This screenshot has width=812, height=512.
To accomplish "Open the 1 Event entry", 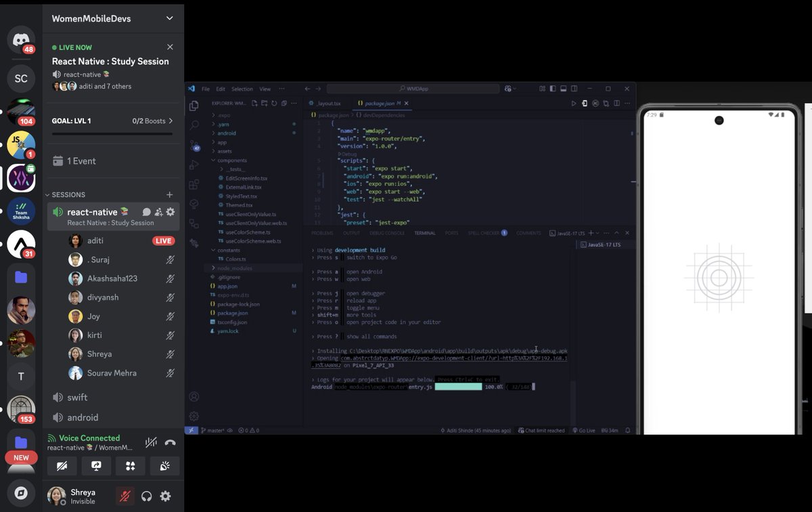I will [113, 161].
